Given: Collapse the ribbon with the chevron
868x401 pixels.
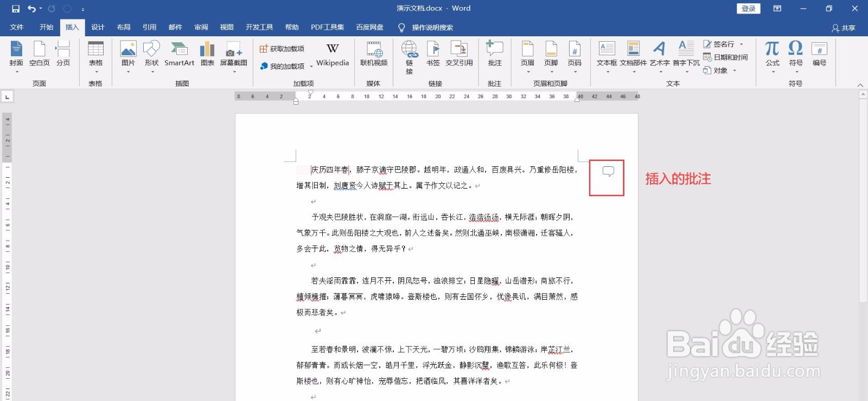Looking at the screenshot, I should (x=860, y=85).
